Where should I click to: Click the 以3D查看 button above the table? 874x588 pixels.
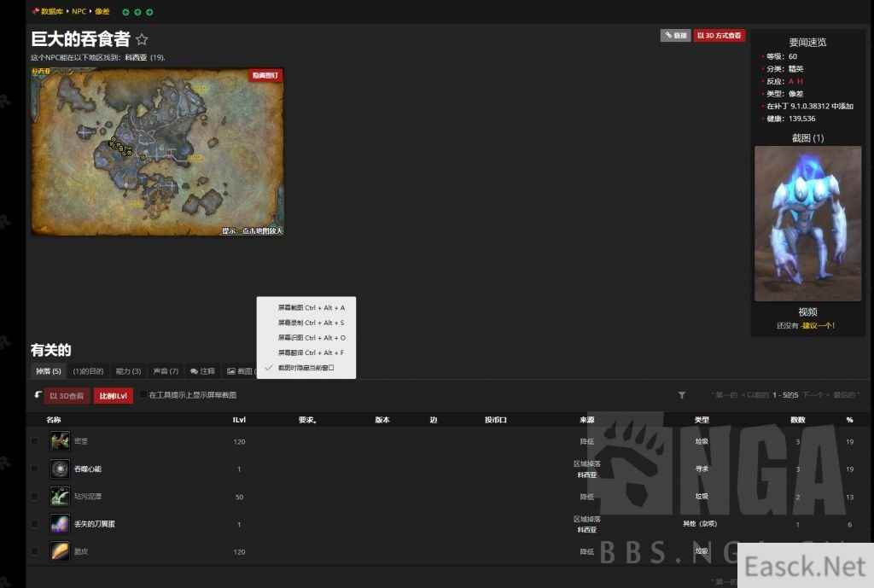(67, 396)
